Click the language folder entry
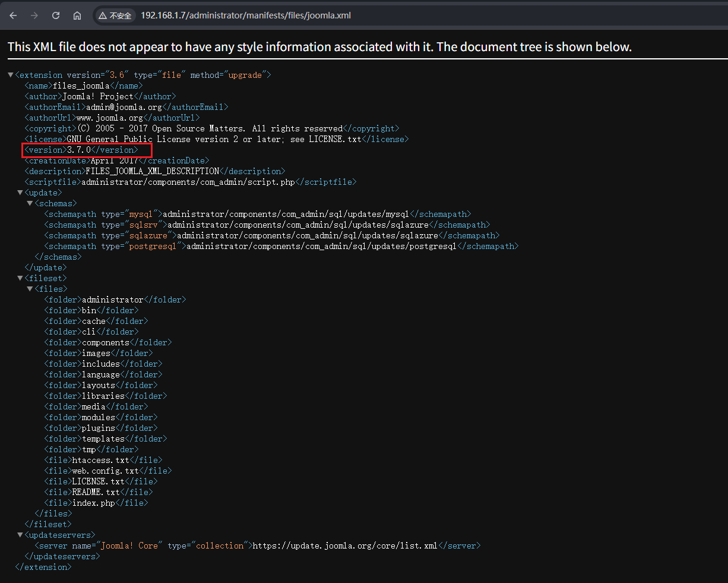This screenshot has width=728, height=583. [x=103, y=374]
